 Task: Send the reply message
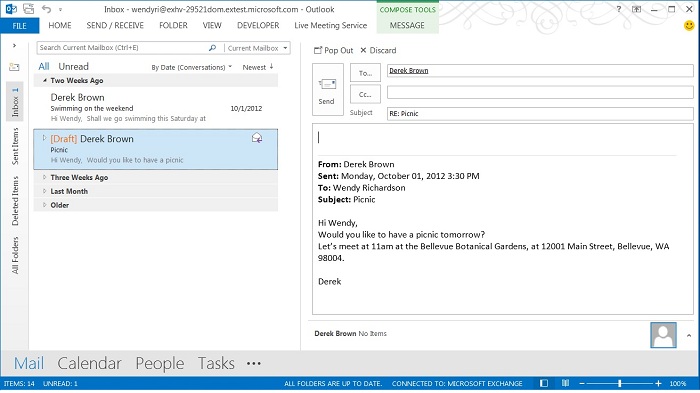[328, 89]
